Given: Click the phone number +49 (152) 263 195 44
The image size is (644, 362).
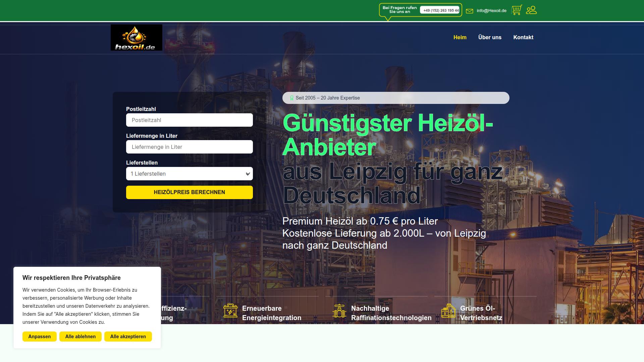Looking at the screenshot, I should pyautogui.click(x=440, y=10).
